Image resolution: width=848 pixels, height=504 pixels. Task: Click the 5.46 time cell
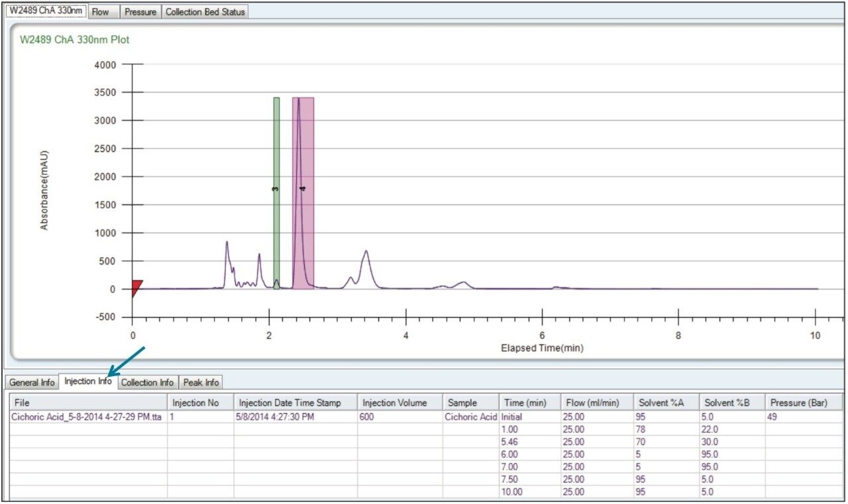(529, 442)
